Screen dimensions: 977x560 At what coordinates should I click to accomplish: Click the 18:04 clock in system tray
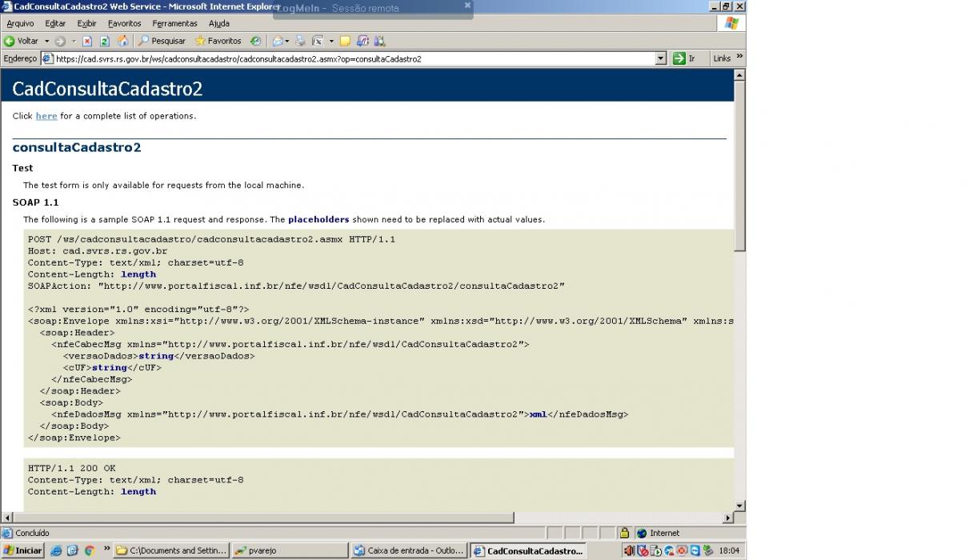pyautogui.click(x=729, y=550)
